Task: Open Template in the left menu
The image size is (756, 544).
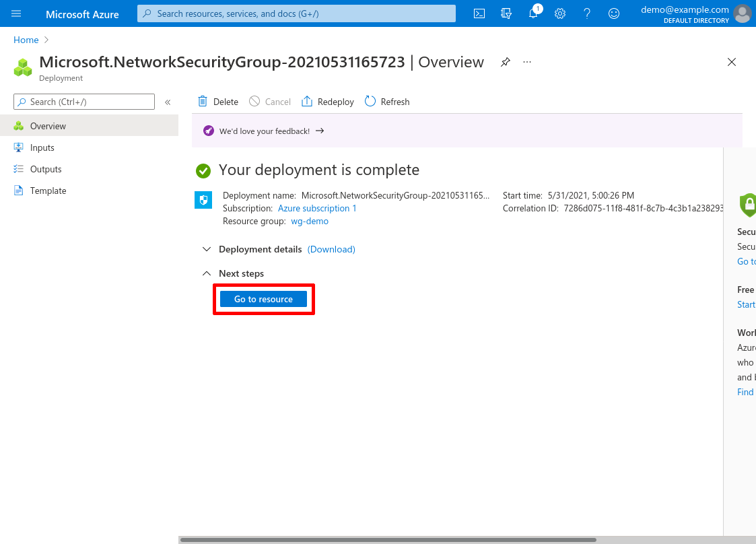Action: 89,191
